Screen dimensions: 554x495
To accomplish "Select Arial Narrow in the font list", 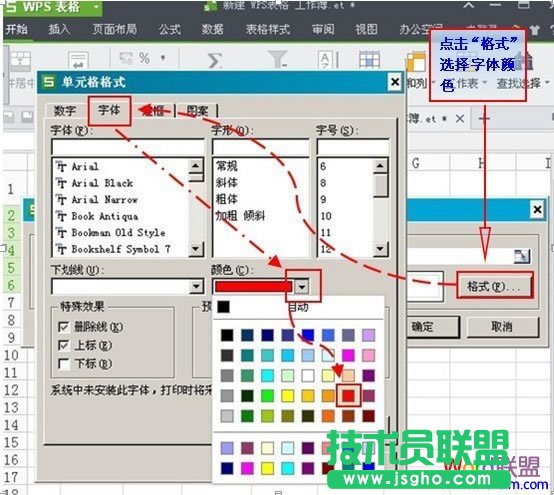I will [104, 200].
